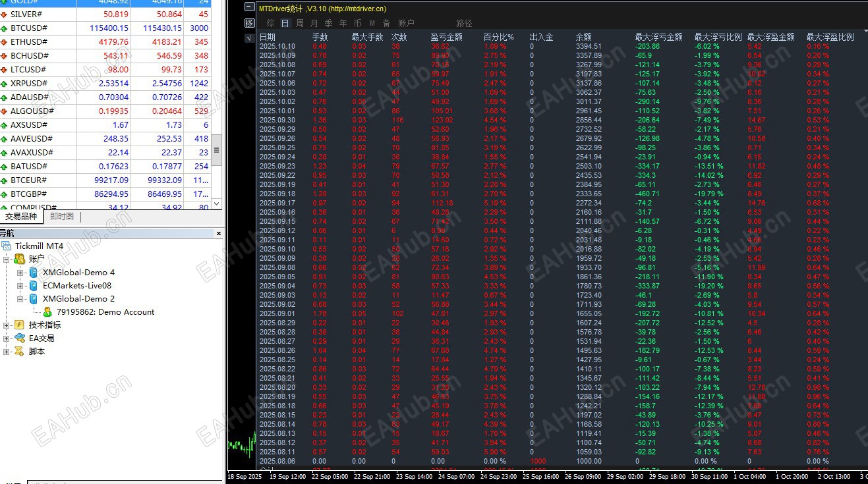
Task: Click the LTCUSD# down-arrow icon
Action: pos(5,70)
